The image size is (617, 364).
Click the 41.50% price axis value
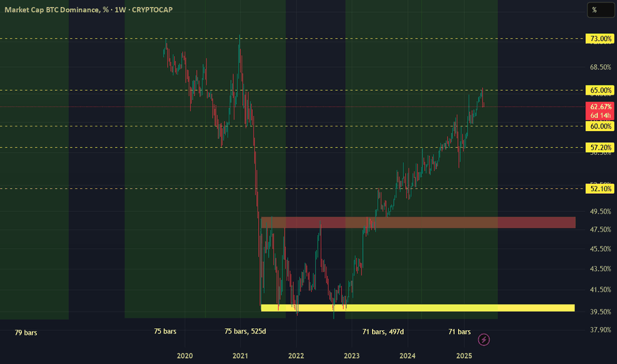click(x=600, y=290)
